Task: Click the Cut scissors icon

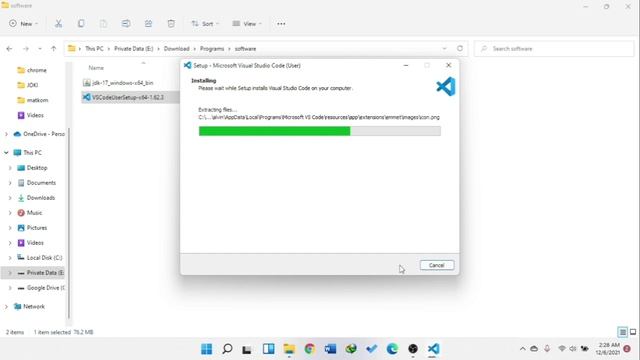Action: pyautogui.click(x=58, y=24)
